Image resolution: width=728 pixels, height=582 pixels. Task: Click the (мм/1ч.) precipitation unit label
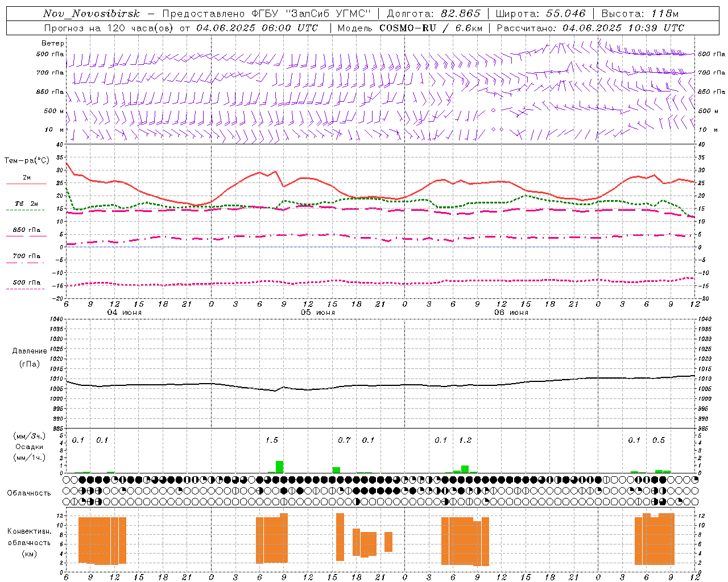29,458
